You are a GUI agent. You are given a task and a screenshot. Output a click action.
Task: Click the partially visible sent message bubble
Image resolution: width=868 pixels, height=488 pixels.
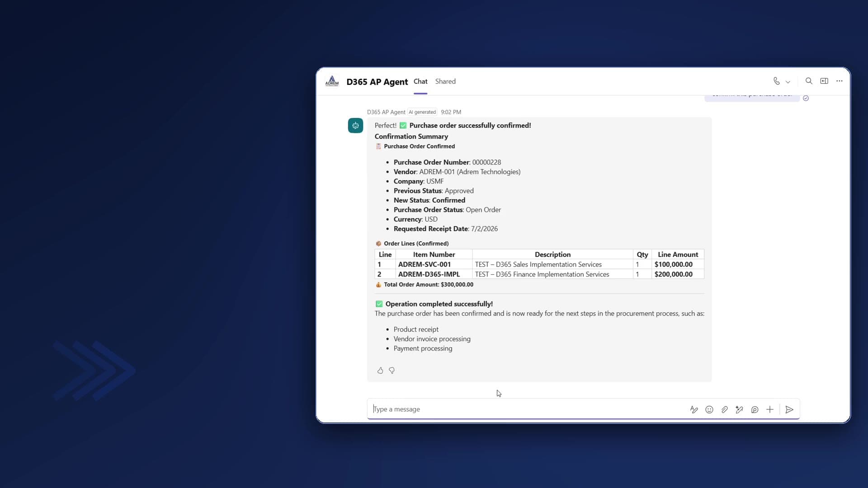pos(752,97)
